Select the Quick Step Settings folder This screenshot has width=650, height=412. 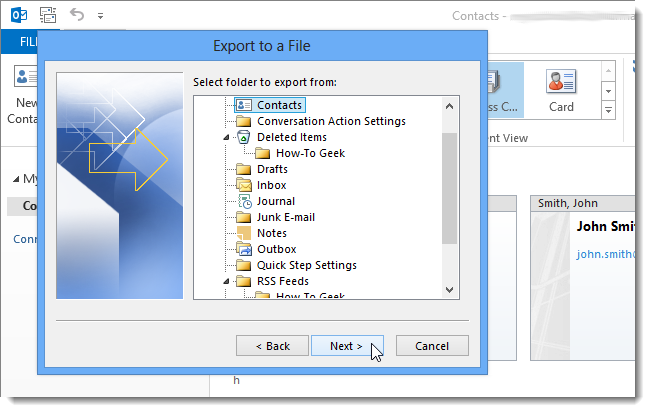(307, 265)
